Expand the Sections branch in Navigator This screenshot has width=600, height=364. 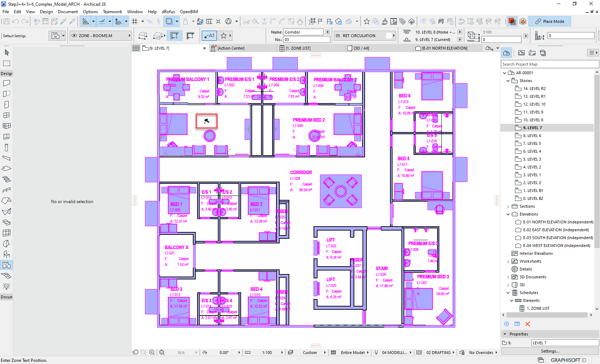508,206
